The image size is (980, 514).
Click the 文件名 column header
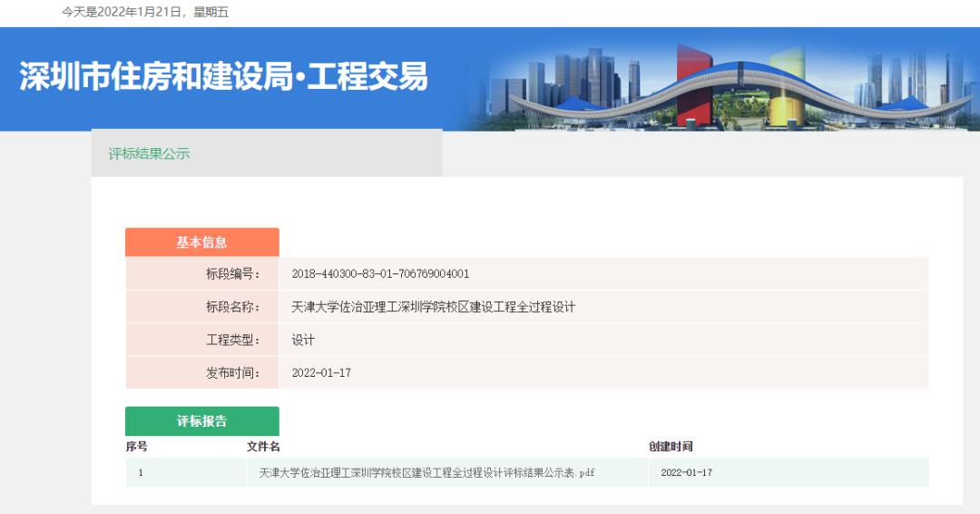click(x=263, y=446)
